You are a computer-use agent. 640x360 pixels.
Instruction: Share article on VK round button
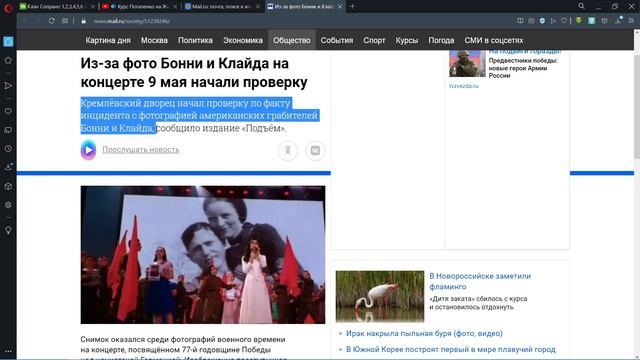pos(315,151)
